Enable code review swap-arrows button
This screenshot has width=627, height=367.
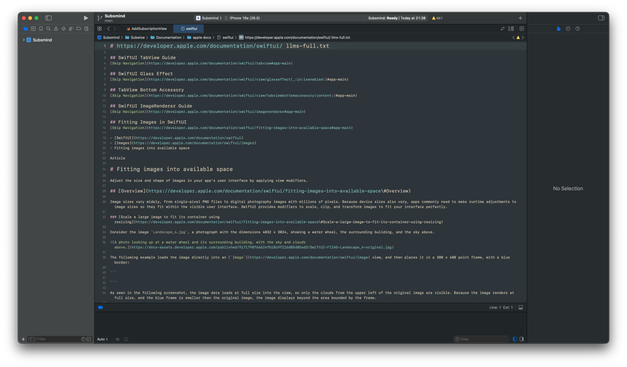503,29
